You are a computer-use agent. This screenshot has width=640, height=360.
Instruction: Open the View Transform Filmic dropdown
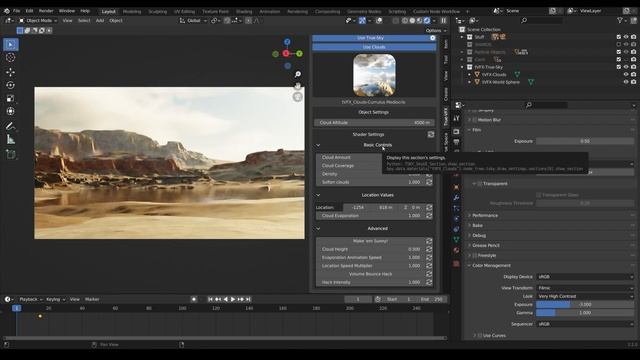click(x=585, y=288)
